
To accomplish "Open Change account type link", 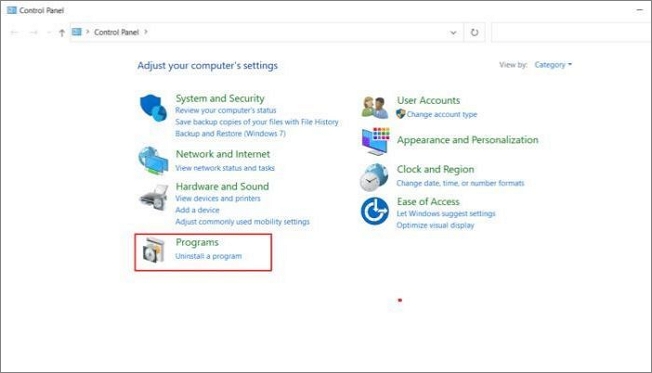I will tap(442, 114).
